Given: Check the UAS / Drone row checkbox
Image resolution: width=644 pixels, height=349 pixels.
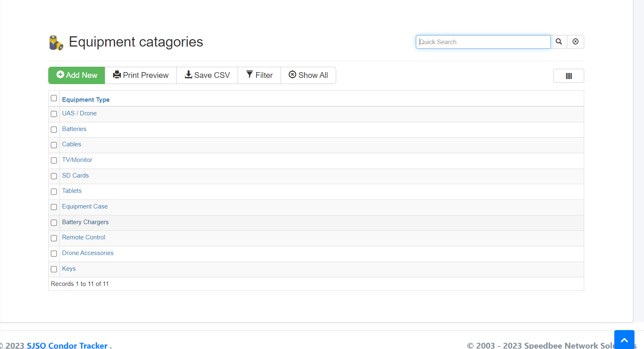Looking at the screenshot, I should pos(54,114).
